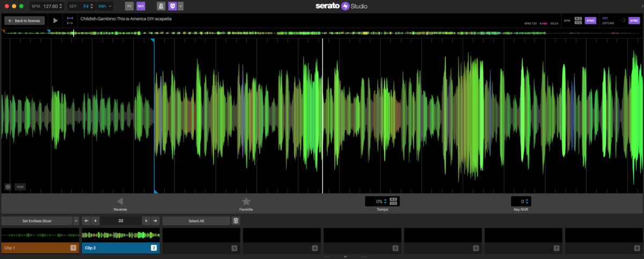The image size is (644, 259).
Task: Open waveform settings gear icon
Action: (x=8, y=187)
